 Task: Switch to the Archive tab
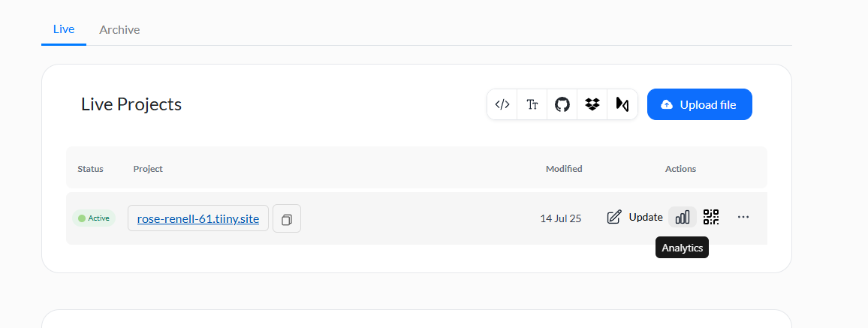point(119,29)
